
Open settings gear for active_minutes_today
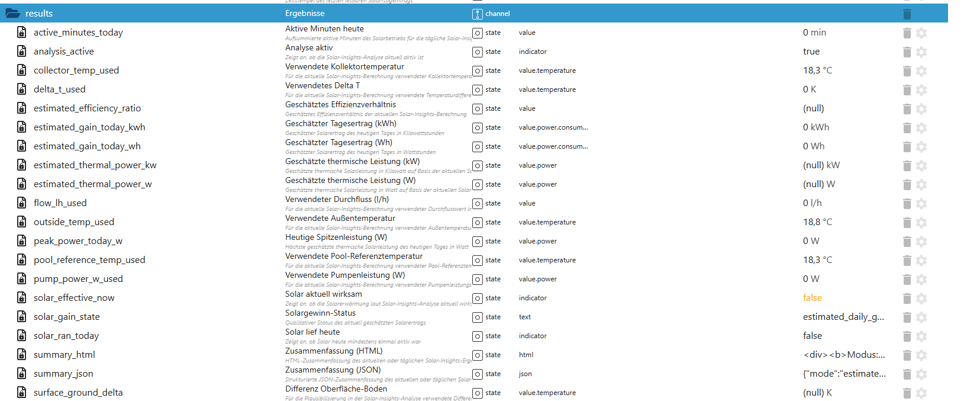[x=921, y=33]
